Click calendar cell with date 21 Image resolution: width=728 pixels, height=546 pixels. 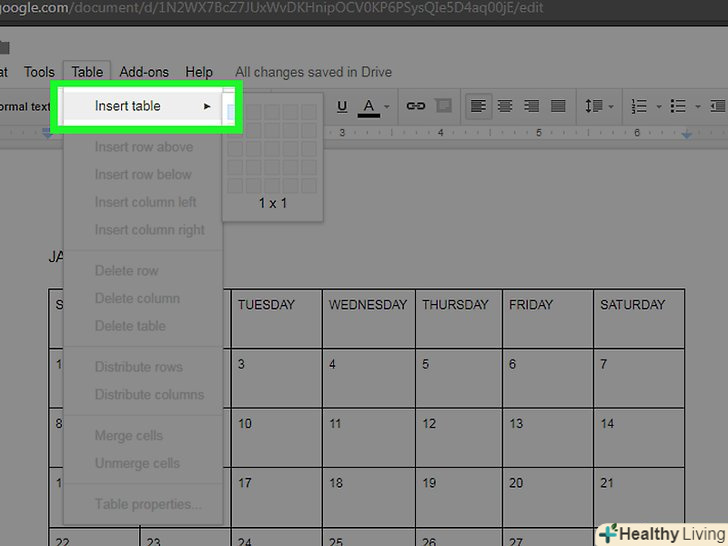[x=639, y=497]
